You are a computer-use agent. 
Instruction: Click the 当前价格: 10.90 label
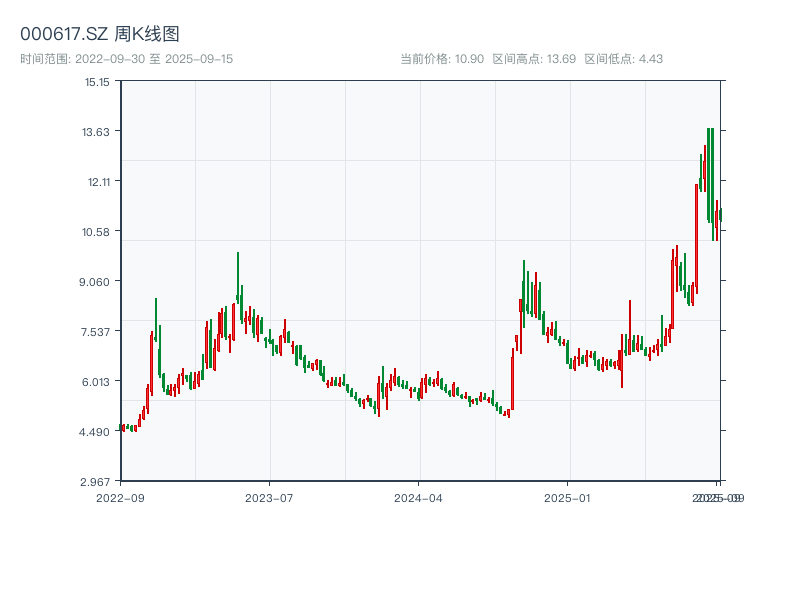click(x=442, y=59)
